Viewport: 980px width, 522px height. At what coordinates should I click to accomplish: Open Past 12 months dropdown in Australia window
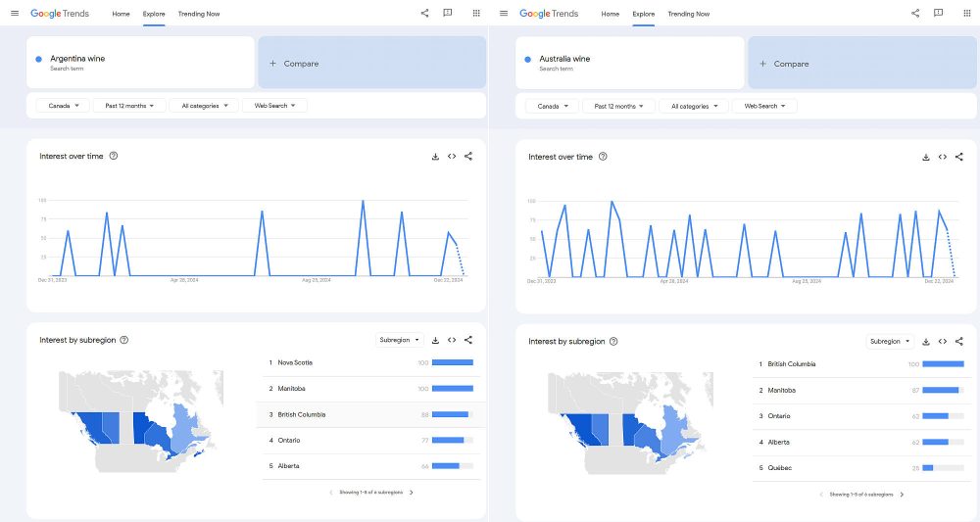tap(618, 106)
